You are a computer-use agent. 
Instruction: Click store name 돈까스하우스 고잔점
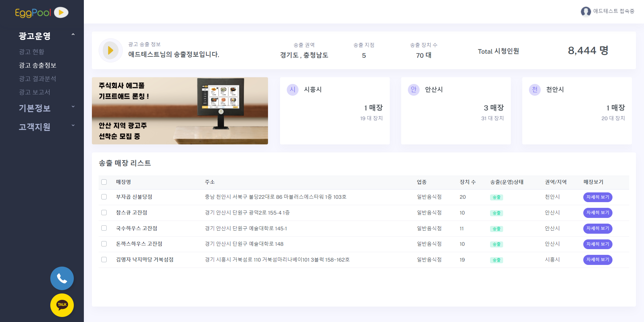click(x=139, y=244)
